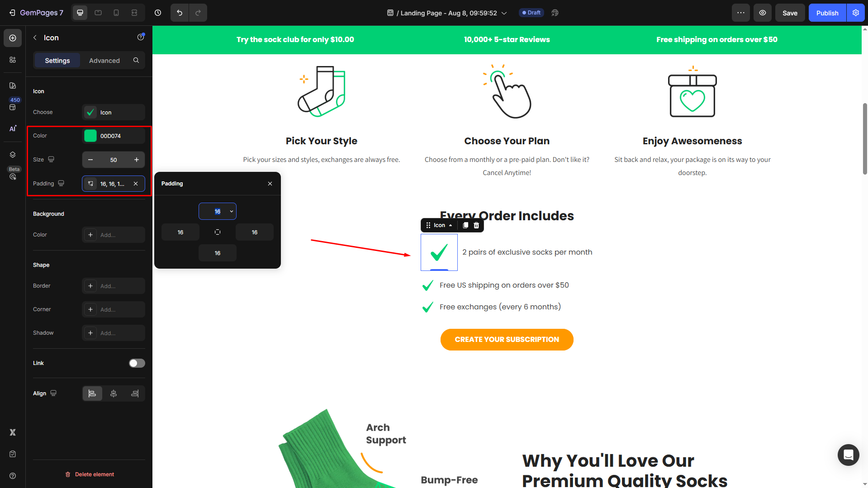Open version history clock icon
Viewport: 868px width, 488px height.
pos(158,13)
